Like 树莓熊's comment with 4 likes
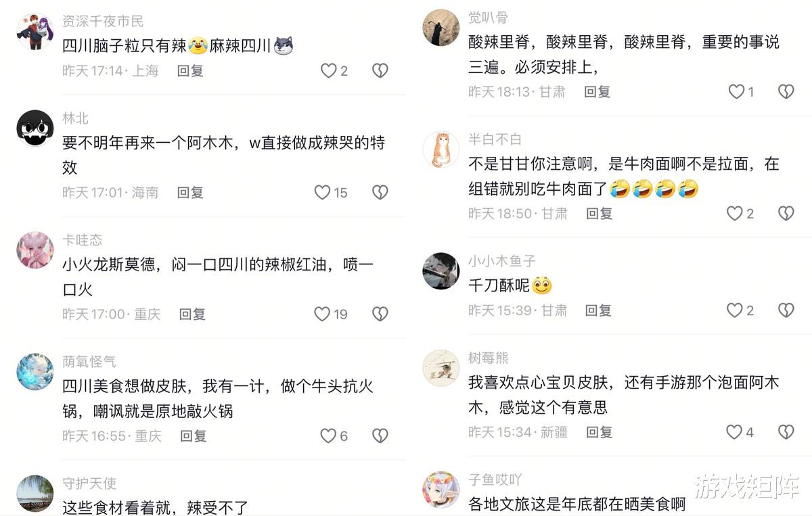Image resolution: width=812 pixels, height=516 pixels. pyautogui.click(x=734, y=431)
